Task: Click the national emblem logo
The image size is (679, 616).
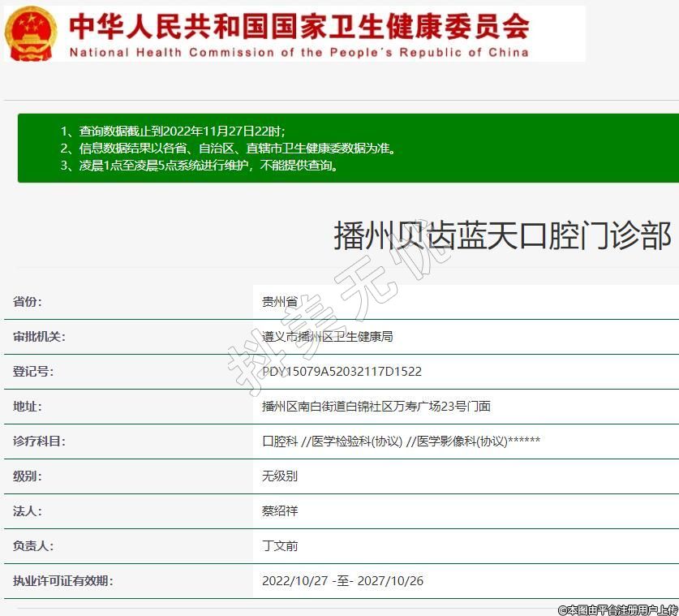Action: 32,34
